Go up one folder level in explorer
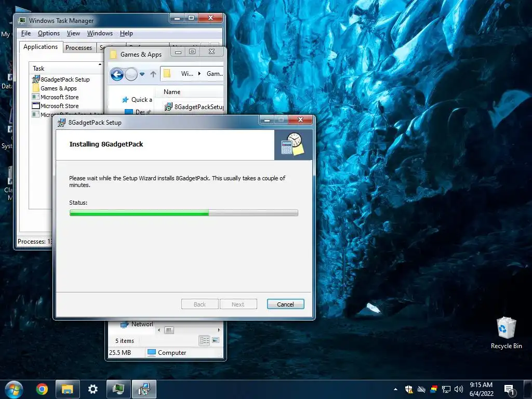 click(x=153, y=74)
